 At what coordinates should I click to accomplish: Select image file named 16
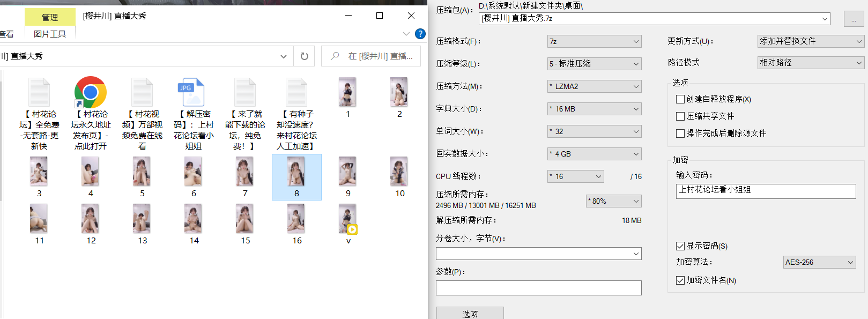296,224
